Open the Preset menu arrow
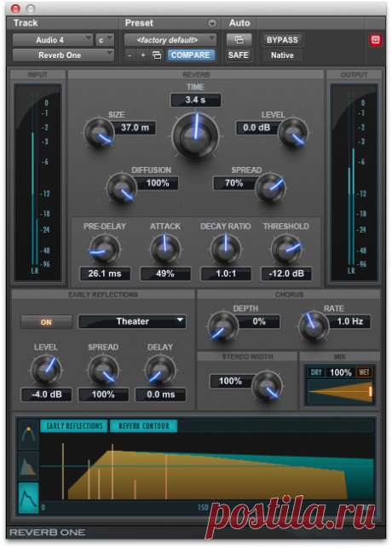The width and height of the screenshot is (392, 548). coord(212,23)
